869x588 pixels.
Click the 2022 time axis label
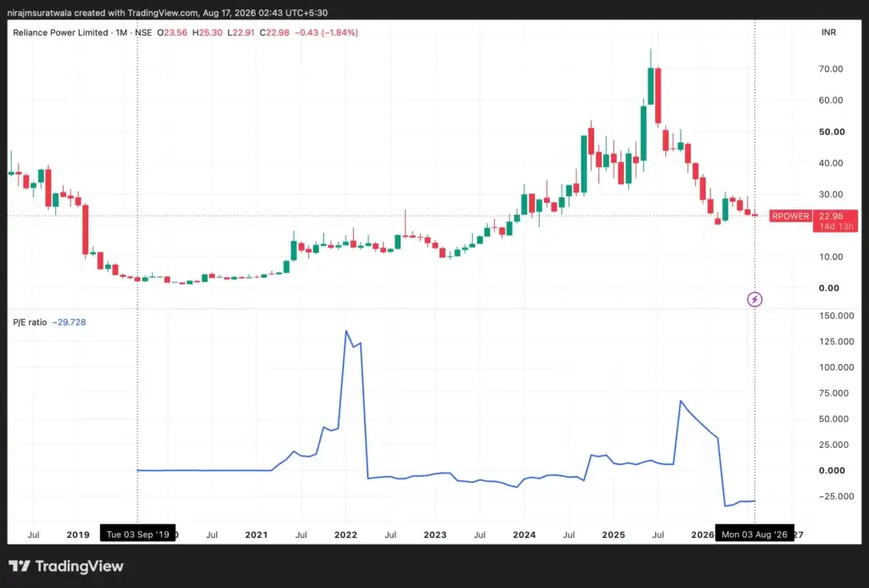click(346, 535)
